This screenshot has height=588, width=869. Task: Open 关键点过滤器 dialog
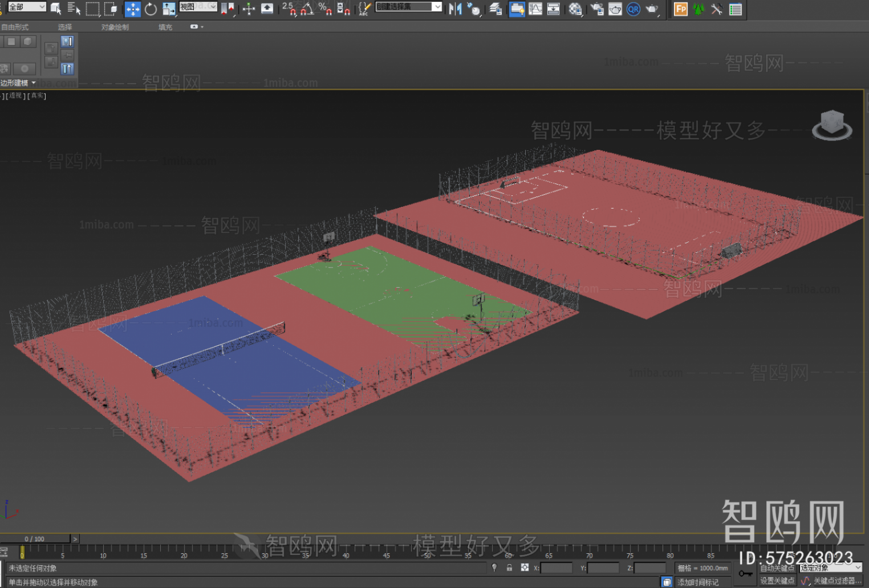837,581
